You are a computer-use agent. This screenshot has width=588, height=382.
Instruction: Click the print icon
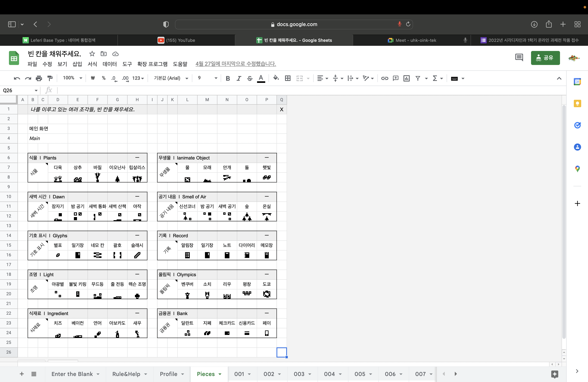39,78
